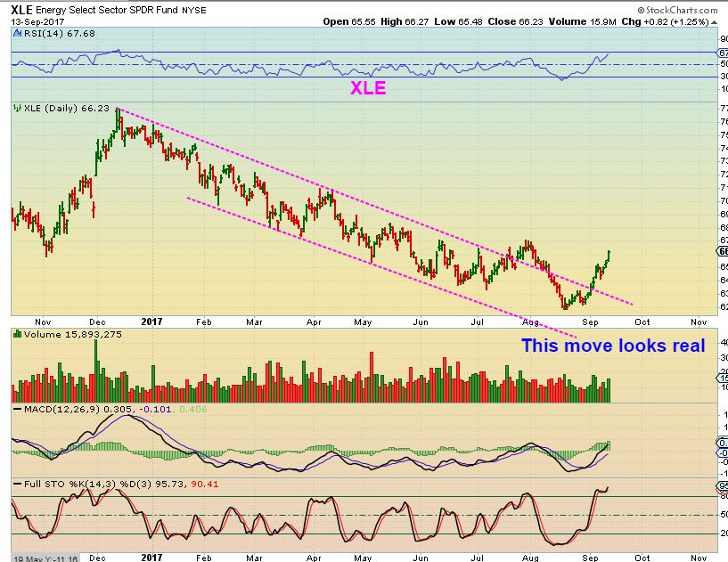728x562 pixels.
Task: Click the tallest green volume bar in December
Action: click(x=96, y=371)
